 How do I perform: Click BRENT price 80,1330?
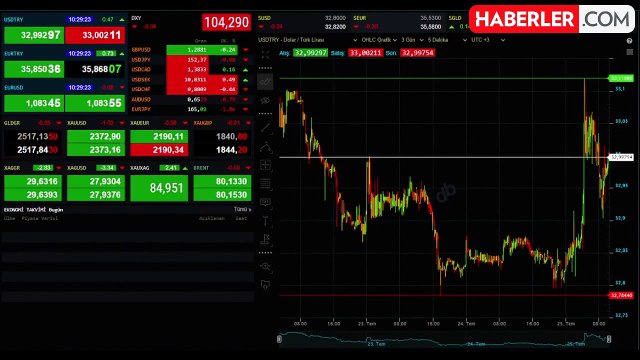[x=222, y=181]
